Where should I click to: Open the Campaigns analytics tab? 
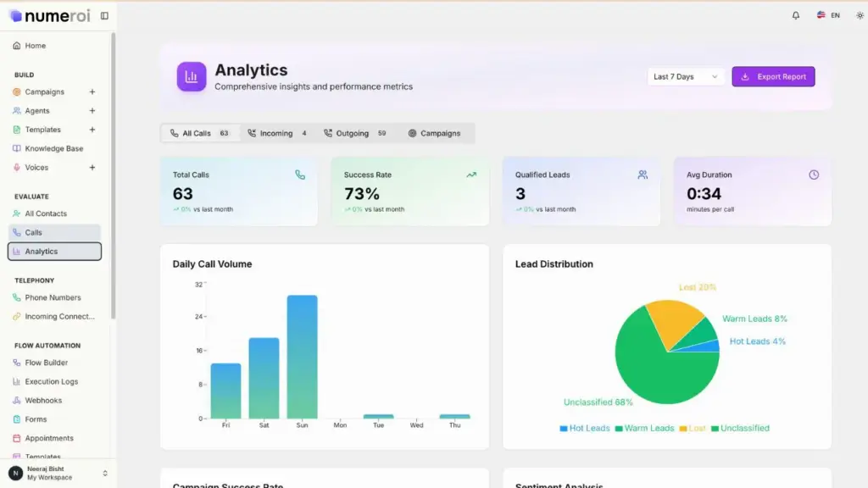tap(434, 133)
